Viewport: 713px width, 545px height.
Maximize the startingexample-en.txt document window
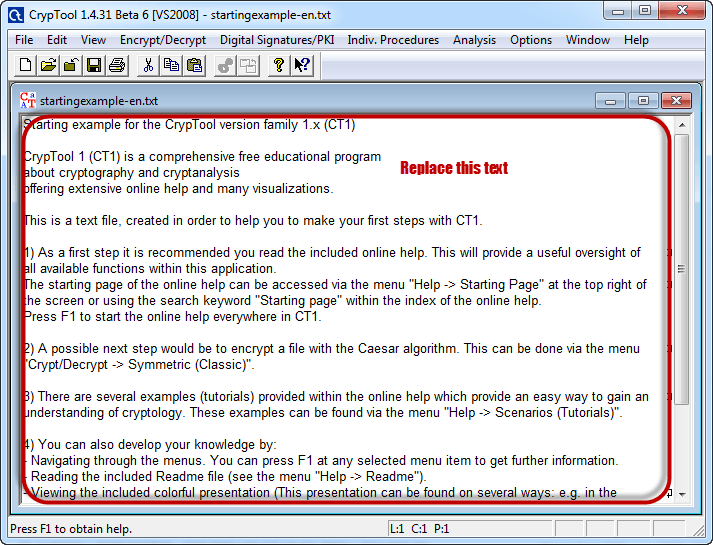(643, 101)
